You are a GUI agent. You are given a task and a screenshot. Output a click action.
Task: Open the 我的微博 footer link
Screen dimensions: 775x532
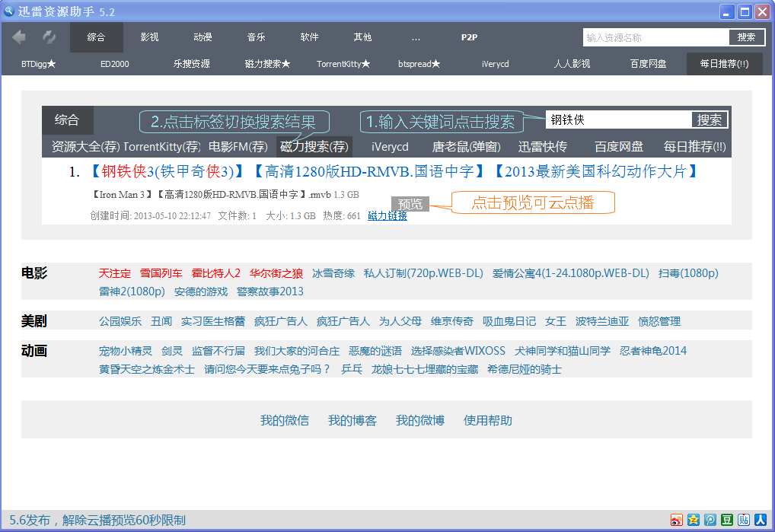420,420
